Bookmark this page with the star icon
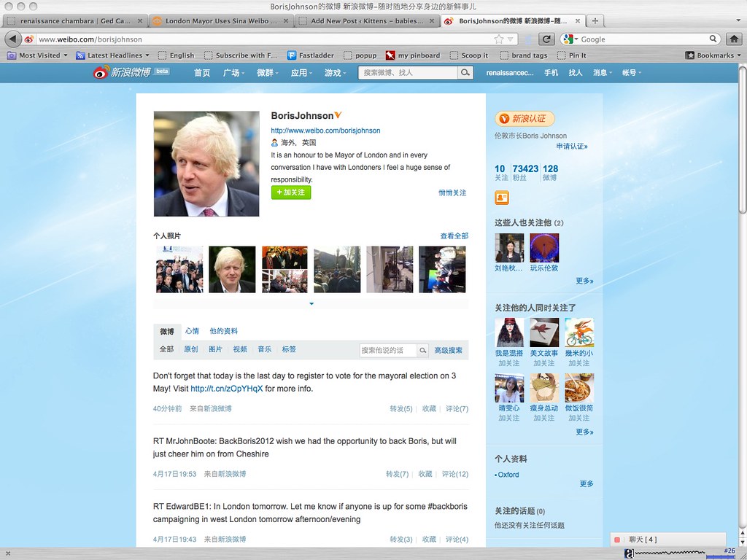 point(499,39)
